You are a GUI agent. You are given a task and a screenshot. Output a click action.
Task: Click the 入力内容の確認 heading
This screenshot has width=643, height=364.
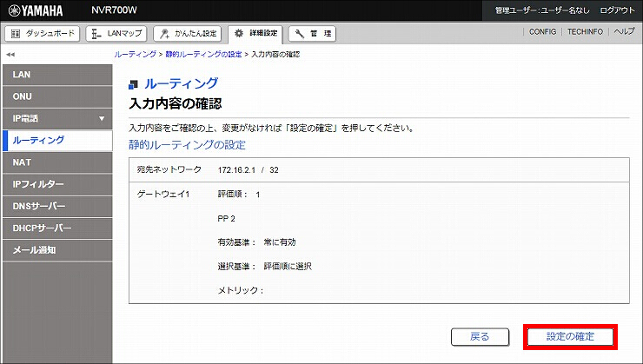click(x=176, y=103)
